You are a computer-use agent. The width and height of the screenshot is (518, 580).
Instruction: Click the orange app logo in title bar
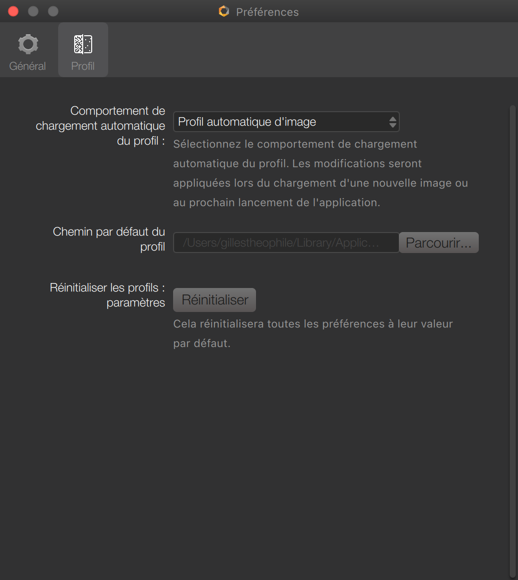tap(223, 11)
